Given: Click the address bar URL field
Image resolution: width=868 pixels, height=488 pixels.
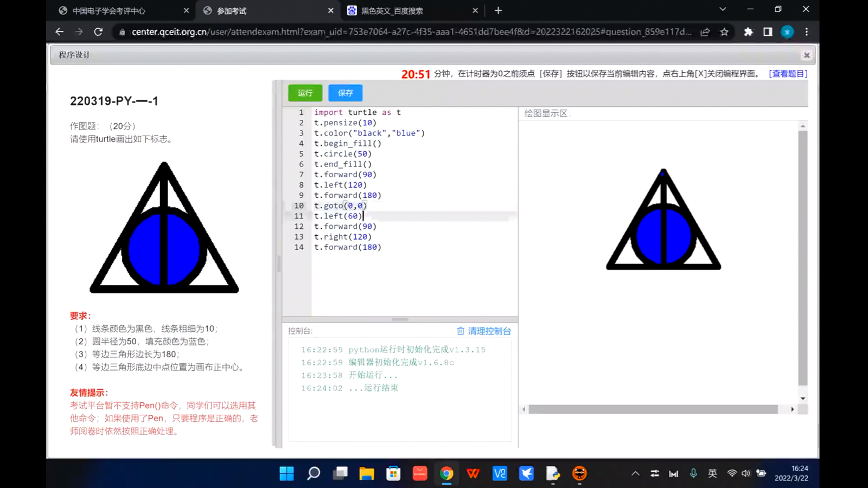Looking at the screenshot, I should [x=411, y=32].
